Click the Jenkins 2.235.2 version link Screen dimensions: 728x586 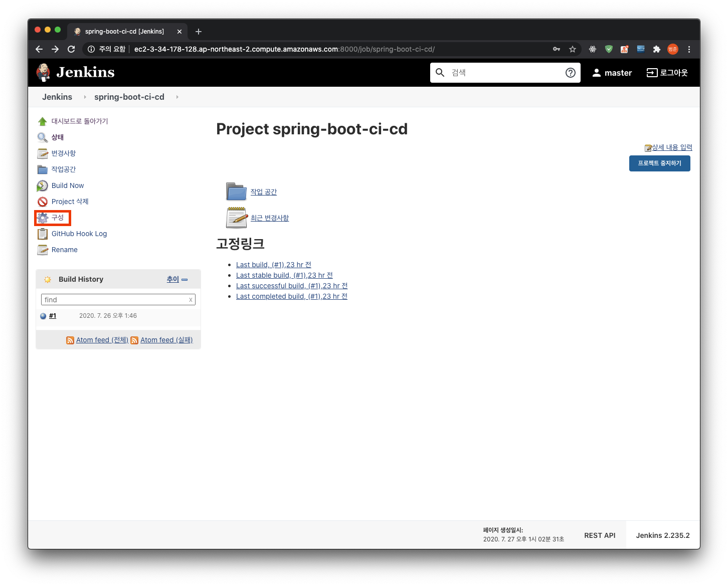(663, 535)
